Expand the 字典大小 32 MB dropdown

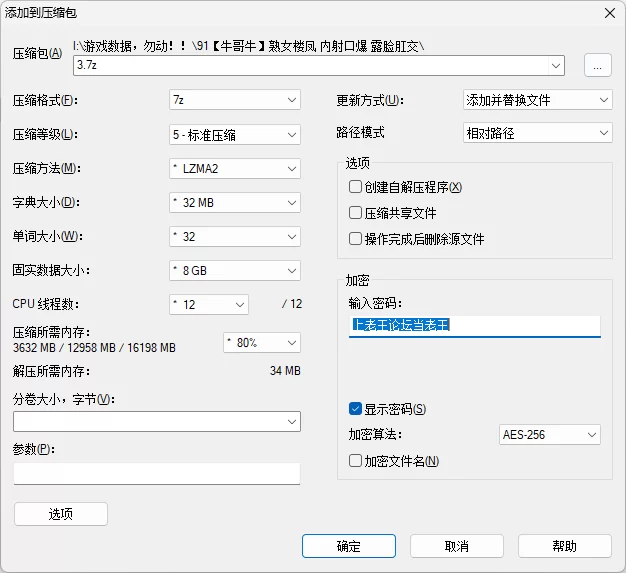coord(235,202)
